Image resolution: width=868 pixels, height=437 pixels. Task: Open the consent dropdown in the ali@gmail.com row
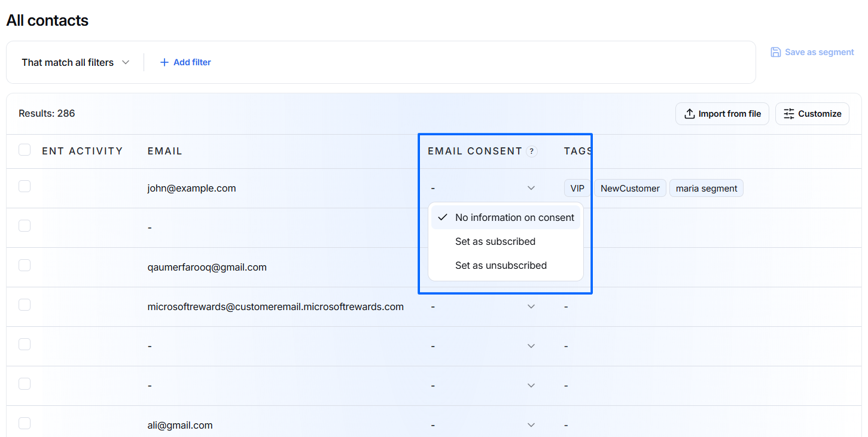click(531, 425)
